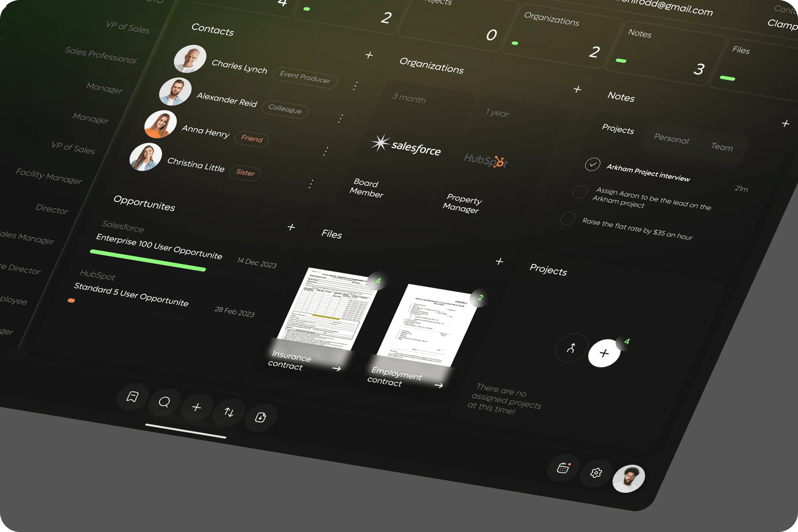Open search from the bottom dock
Image resolution: width=798 pixels, height=532 pixels.
tap(165, 402)
